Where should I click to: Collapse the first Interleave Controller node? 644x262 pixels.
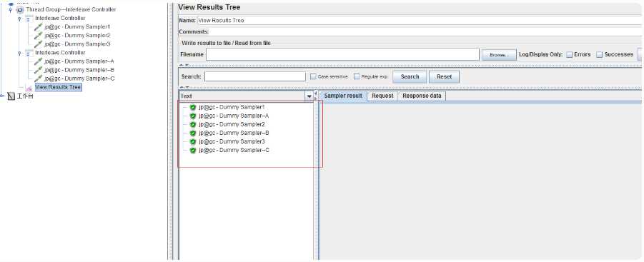point(19,19)
